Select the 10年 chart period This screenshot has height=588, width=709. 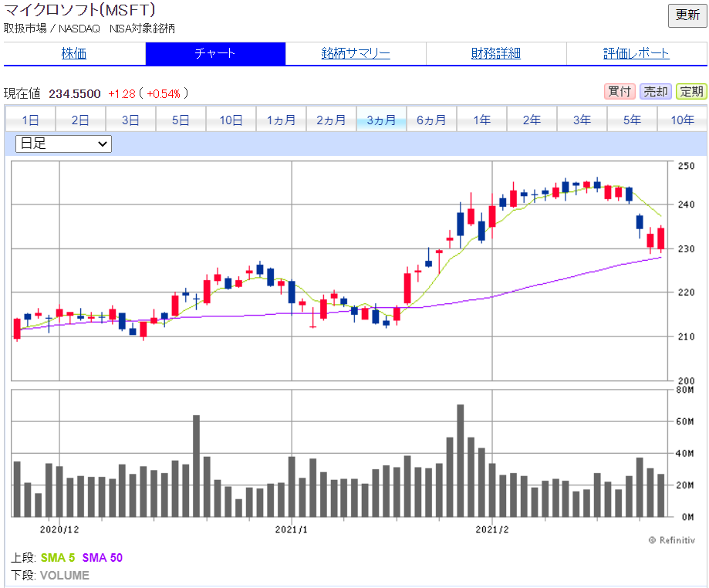pyautogui.click(x=682, y=120)
